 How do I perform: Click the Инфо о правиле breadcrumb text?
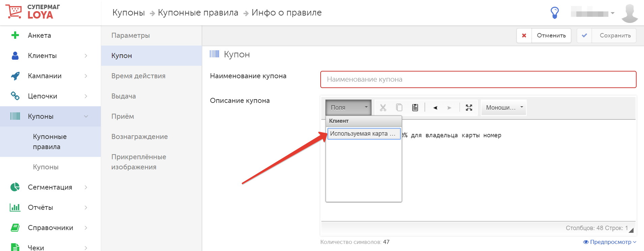pyautogui.click(x=287, y=13)
